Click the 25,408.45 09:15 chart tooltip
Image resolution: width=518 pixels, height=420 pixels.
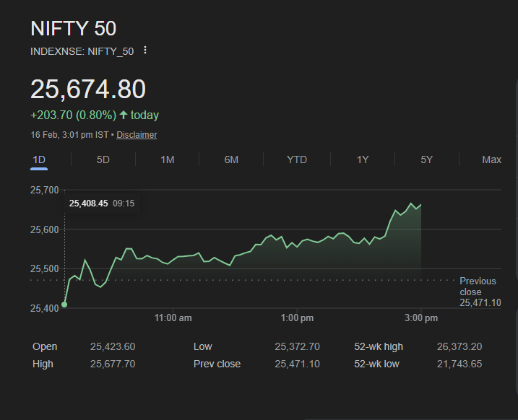pyautogui.click(x=101, y=204)
